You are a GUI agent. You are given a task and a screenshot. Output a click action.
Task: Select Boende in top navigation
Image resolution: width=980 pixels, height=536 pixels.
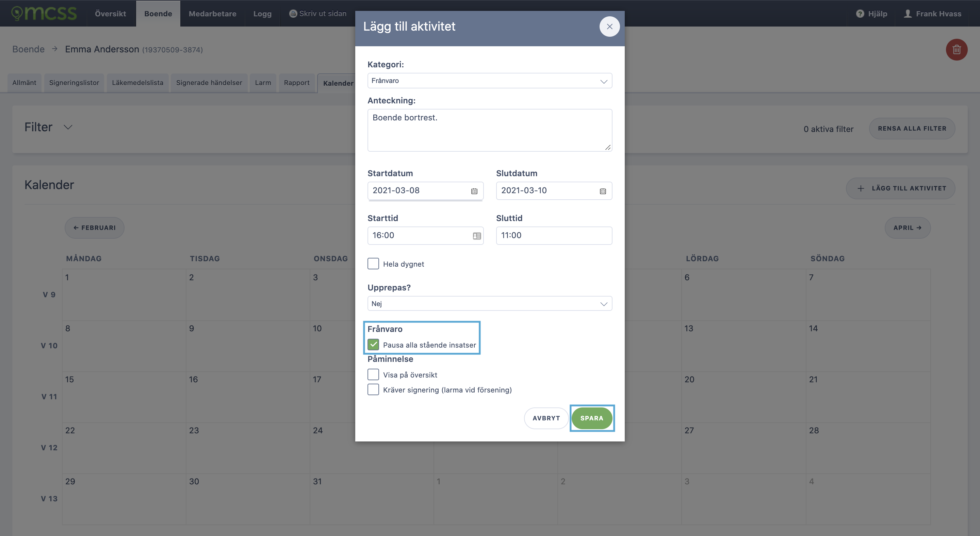click(158, 14)
